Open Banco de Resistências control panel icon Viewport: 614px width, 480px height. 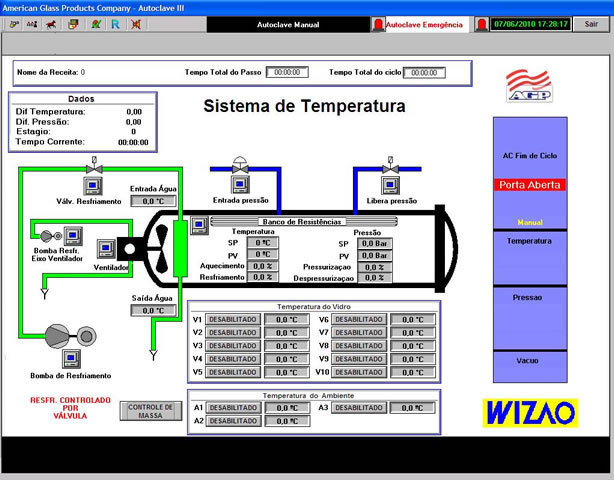199,225
